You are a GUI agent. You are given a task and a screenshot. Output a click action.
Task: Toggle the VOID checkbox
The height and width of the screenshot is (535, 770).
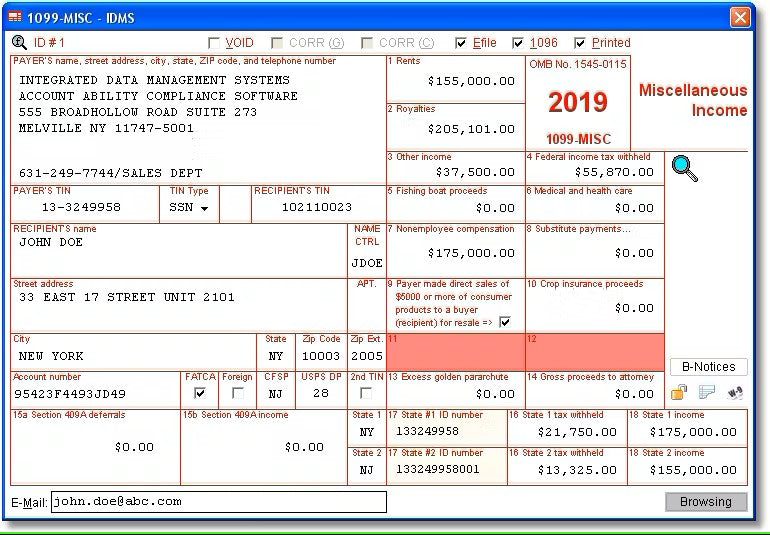click(214, 43)
